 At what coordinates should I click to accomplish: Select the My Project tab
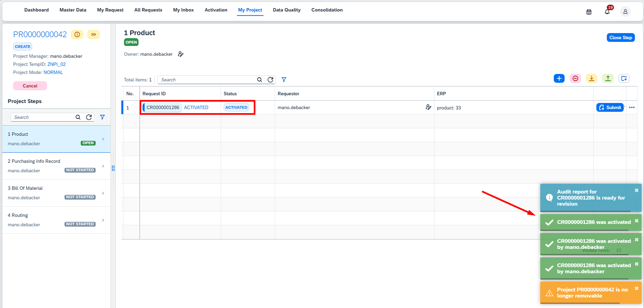pyautogui.click(x=250, y=10)
